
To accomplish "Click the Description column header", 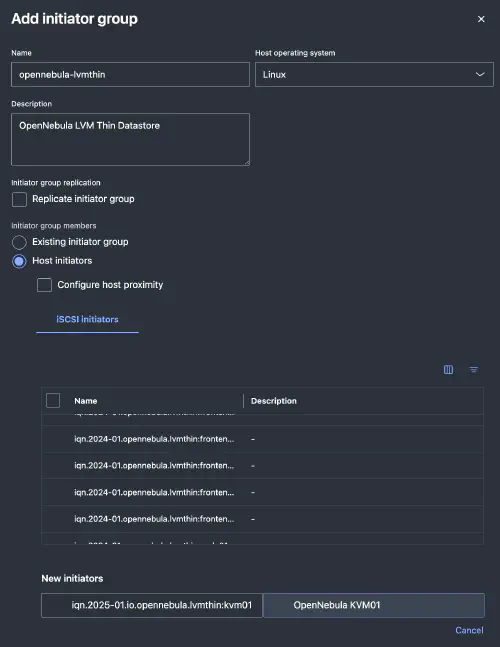I will pos(274,401).
